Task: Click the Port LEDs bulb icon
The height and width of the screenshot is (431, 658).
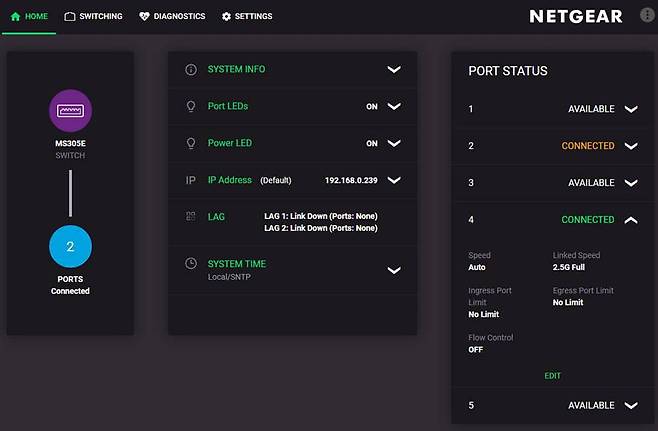Action: click(191, 106)
